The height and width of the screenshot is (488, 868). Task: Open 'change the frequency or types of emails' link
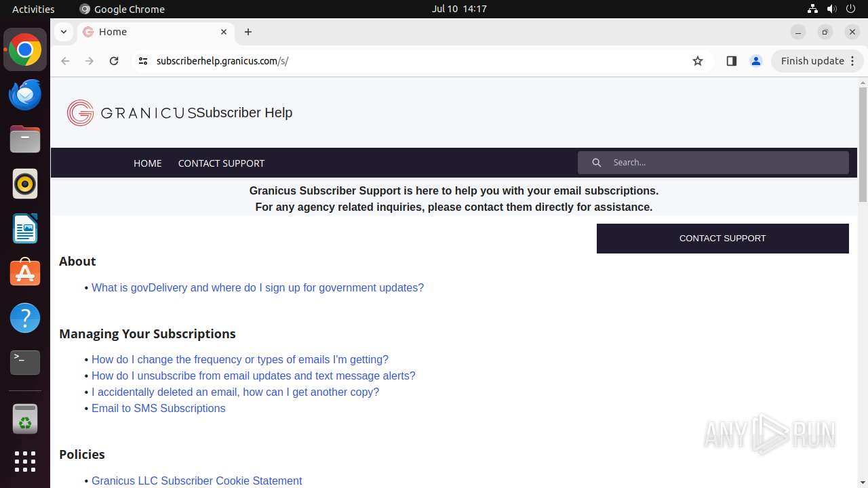[x=240, y=360]
